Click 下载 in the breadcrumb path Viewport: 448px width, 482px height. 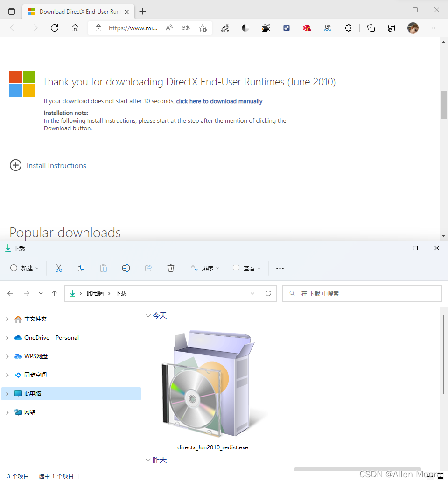point(121,293)
